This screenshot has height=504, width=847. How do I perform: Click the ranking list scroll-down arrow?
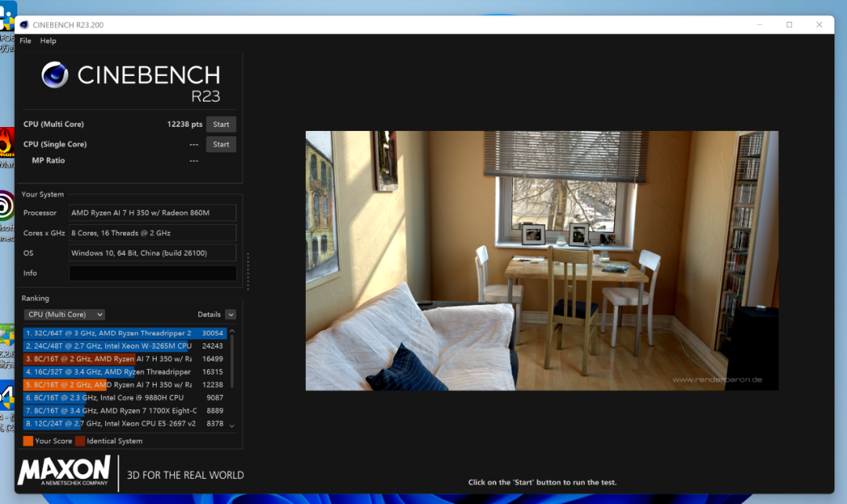[232, 426]
